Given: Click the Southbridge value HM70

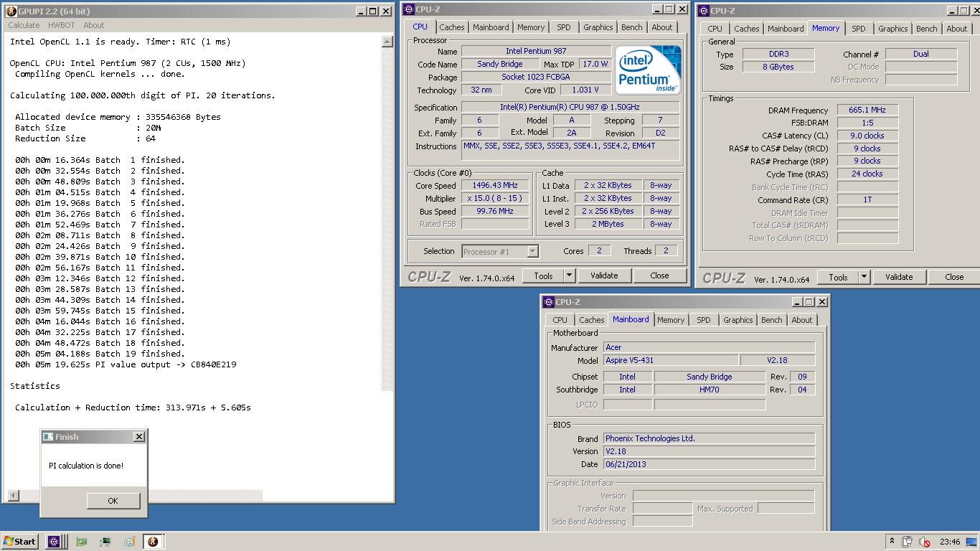Looking at the screenshot, I should point(710,390).
